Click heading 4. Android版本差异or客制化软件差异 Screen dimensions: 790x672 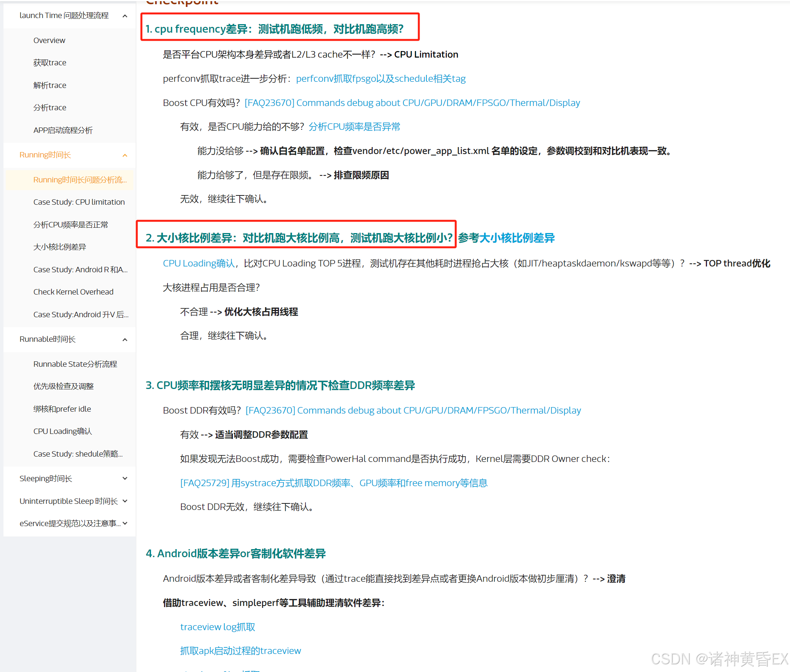236,554
